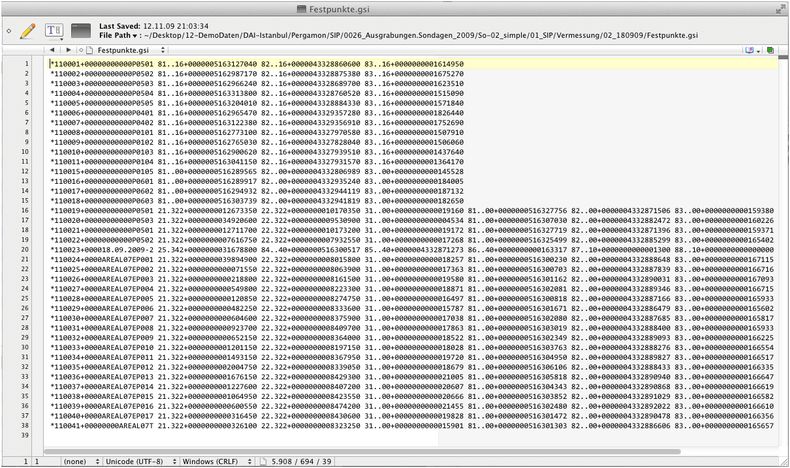
Task: Click the line starting with *110001
Action: pyautogui.click(x=256, y=64)
